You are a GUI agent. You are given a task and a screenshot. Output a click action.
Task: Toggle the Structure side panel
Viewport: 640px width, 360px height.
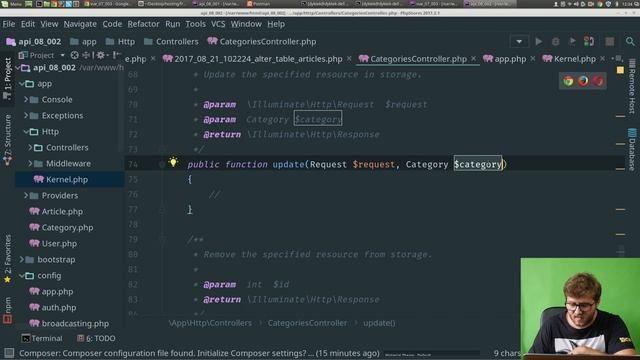[x=7, y=140]
